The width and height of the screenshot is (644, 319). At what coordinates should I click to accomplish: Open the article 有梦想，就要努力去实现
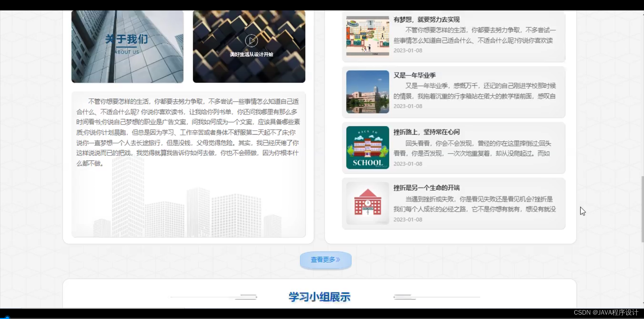(x=427, y=19)
